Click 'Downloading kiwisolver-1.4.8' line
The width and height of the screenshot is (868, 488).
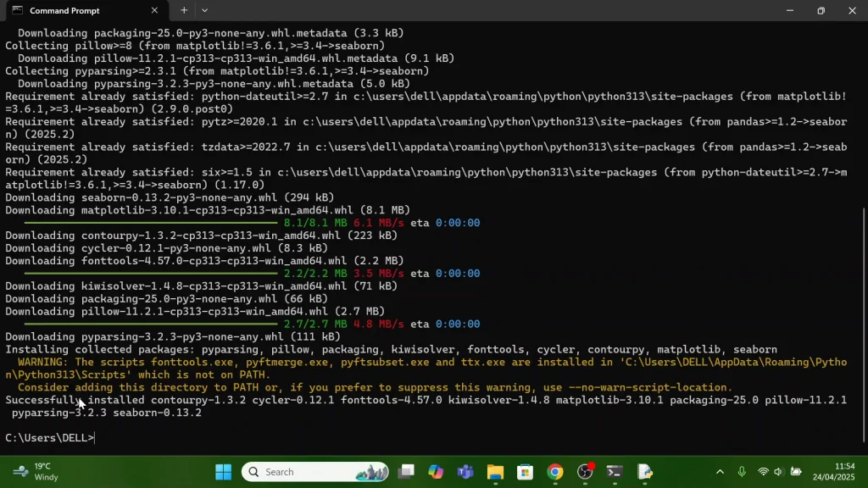tap(202, 286)
